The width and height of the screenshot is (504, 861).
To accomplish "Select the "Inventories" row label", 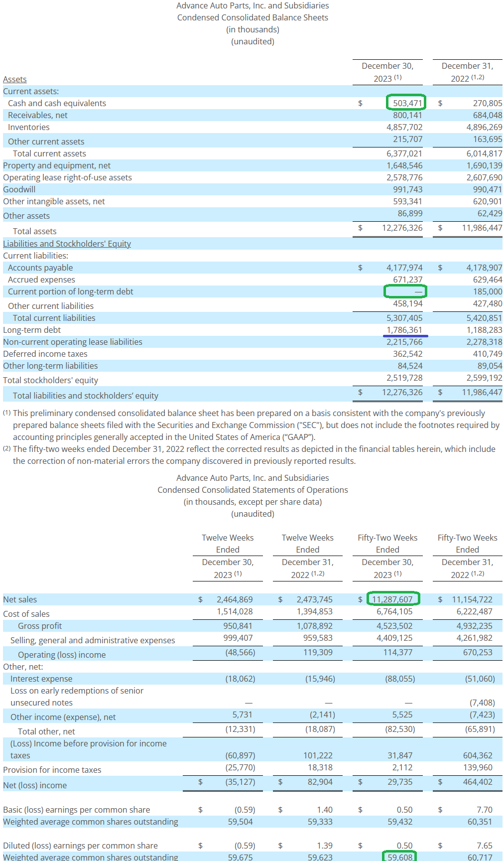I will 29,127.
